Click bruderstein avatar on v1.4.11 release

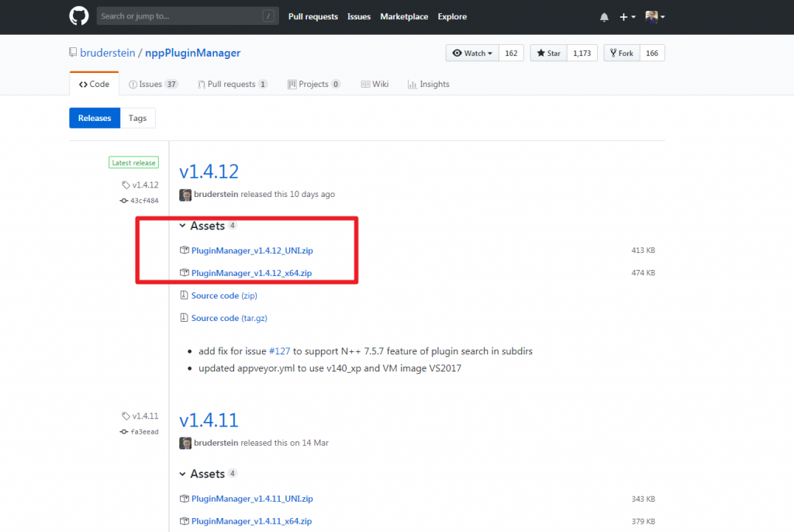tap(185, 444)
